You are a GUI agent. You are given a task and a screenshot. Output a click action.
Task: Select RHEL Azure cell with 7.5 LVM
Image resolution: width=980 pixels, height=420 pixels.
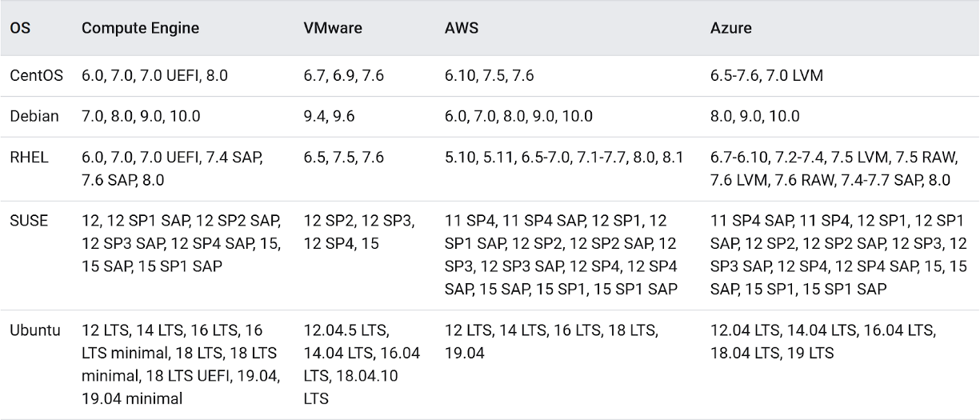pos(830,169)
